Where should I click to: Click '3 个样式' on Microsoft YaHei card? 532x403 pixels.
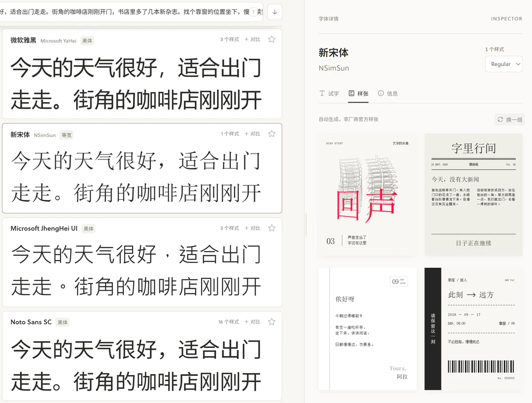(x=229, y=39)
